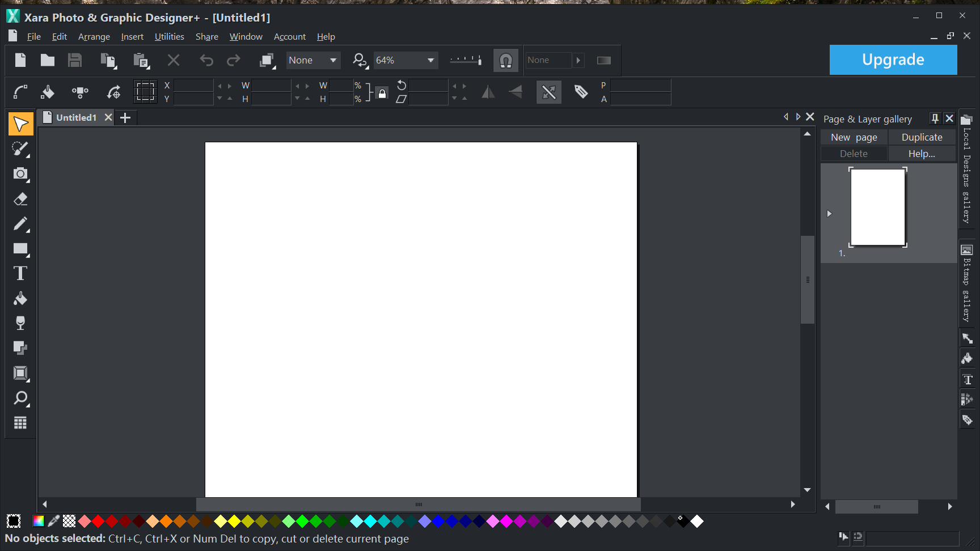Set no color with checkered swatch
This screenshot has height=551, width=980.
click(x=69, y=521)
